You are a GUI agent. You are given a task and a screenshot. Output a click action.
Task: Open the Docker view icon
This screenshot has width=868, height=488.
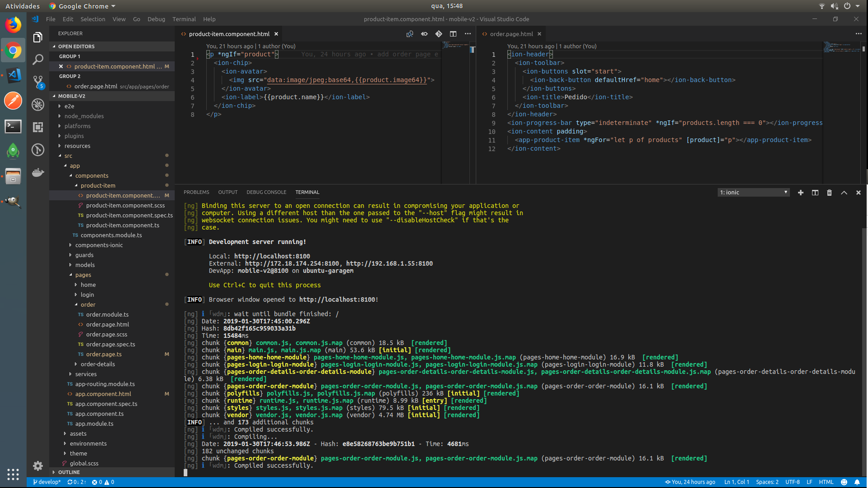tap(38, 172)
